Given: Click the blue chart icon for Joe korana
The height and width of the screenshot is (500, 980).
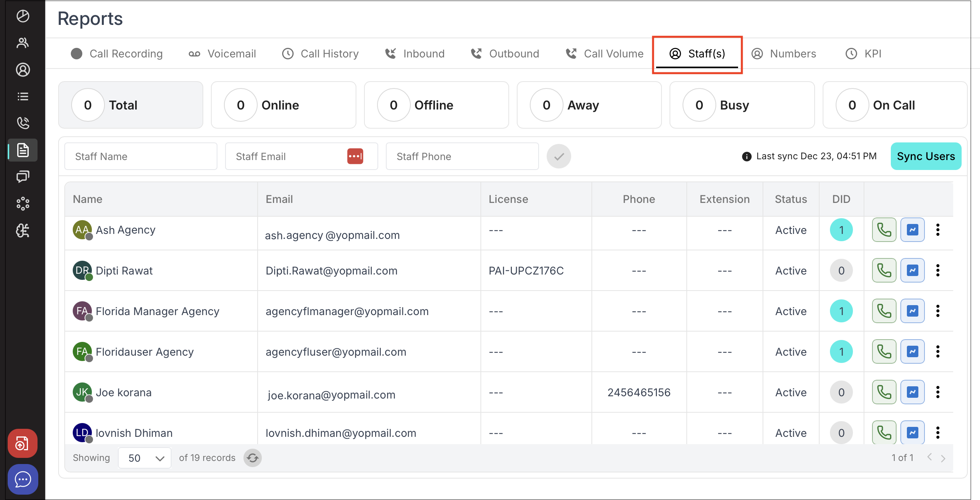Looking at the screenshot, I should coord(912,392).
